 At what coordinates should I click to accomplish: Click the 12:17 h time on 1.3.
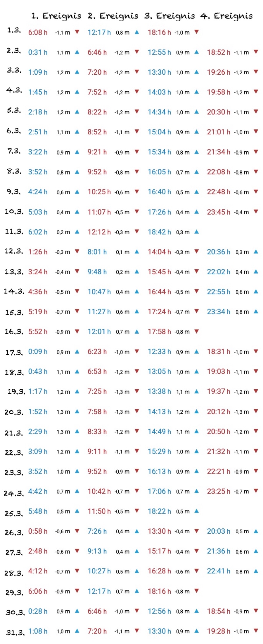tap(99, 32)
